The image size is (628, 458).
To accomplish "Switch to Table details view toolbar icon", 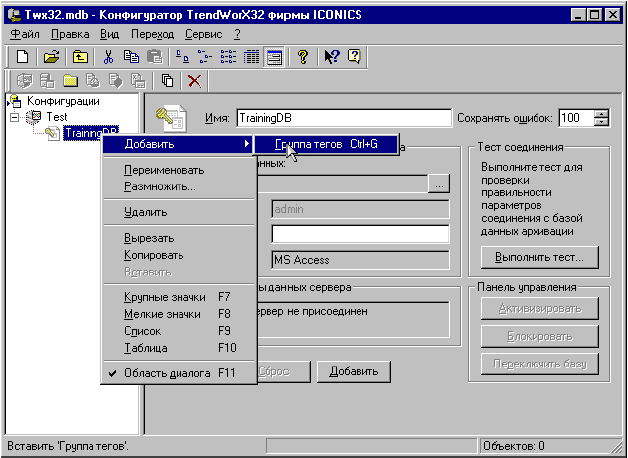I will click(252, 57).
